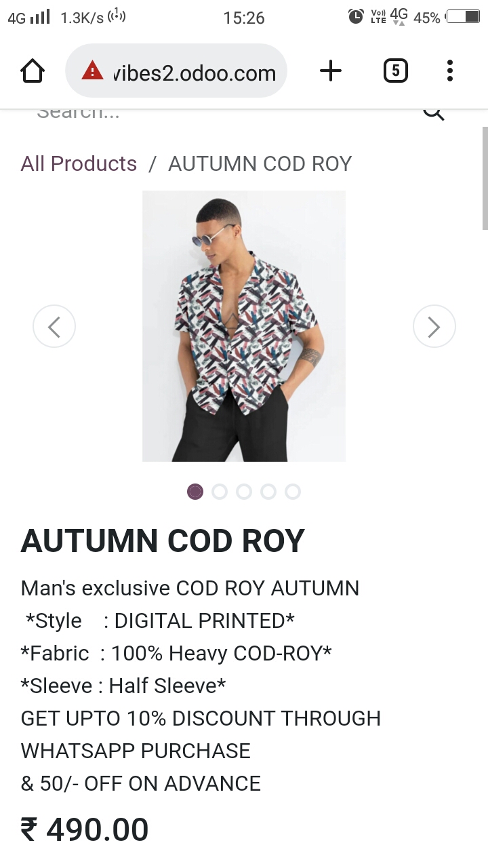Show the previous product image arrow
This screenshot has height=868, width=488.
point(54,327)
